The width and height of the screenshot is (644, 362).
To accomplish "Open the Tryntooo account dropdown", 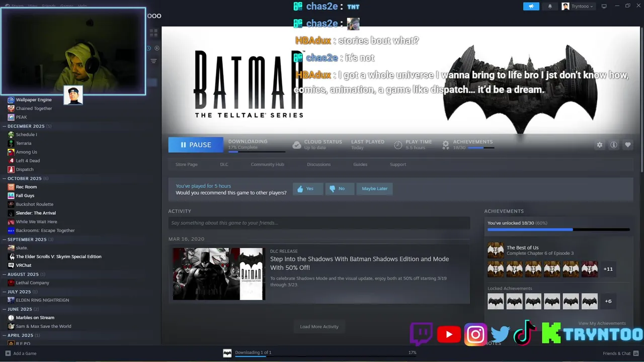I will (578, 6).
